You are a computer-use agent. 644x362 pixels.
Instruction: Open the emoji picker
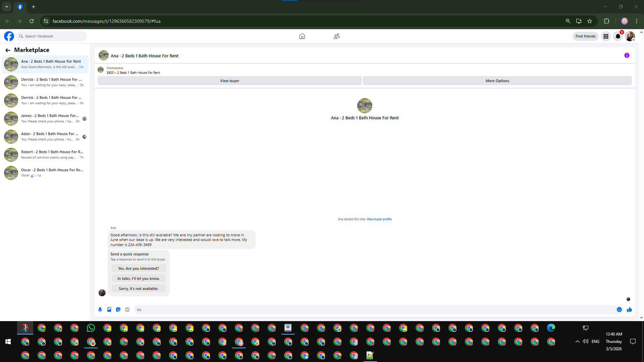click(620, 310)
